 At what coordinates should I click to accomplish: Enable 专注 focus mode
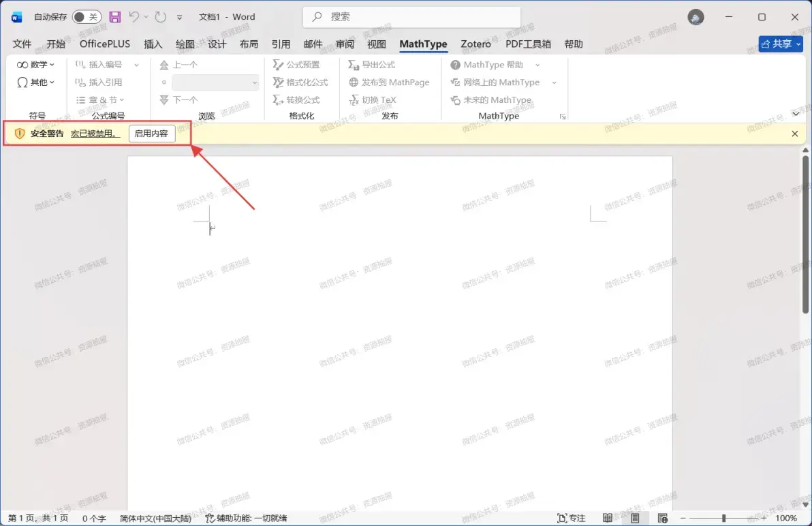[x=572, y=518]
